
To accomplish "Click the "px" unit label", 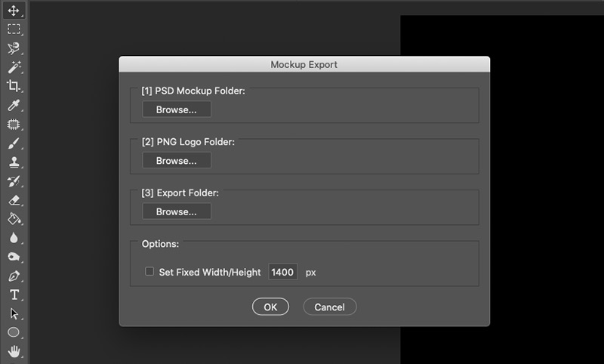I will [311, 273].
